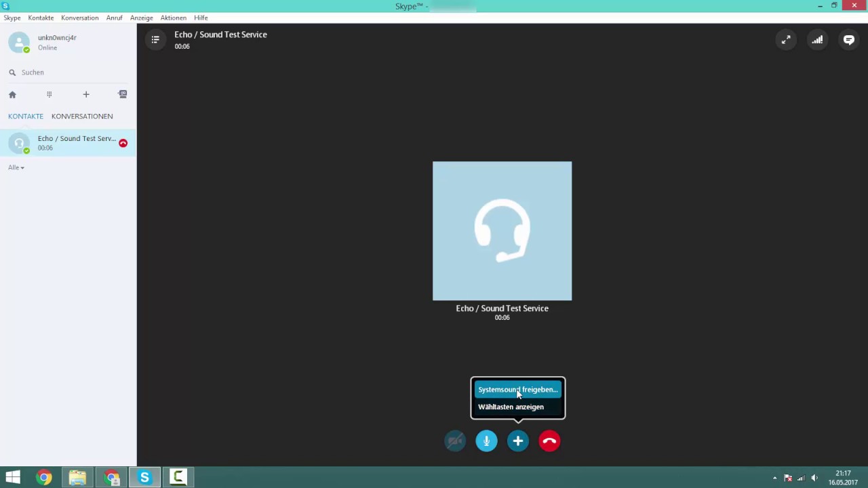Click the Skype logo in title bar
This screenshot has height=488, width=868.
6,5
